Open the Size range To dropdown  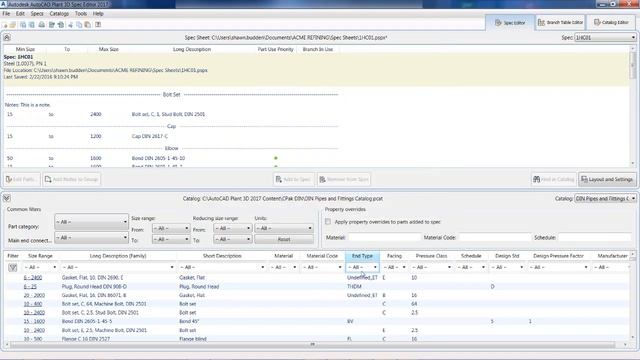click(171, 239)
